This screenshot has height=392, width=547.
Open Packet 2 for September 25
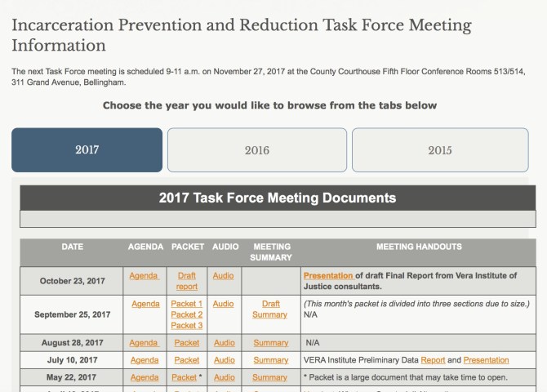pyautogui.click(x=187, y=314)
